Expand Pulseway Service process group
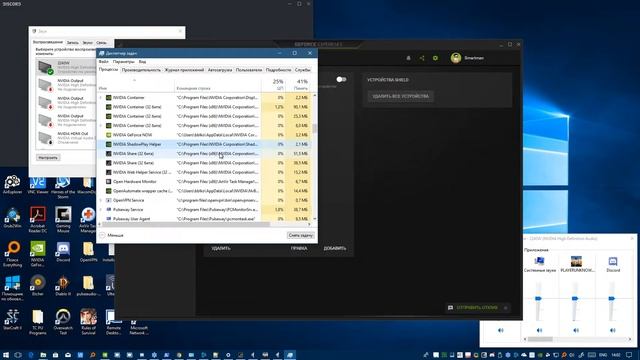This screenshot has height=360, width=640. coord(101,210)
